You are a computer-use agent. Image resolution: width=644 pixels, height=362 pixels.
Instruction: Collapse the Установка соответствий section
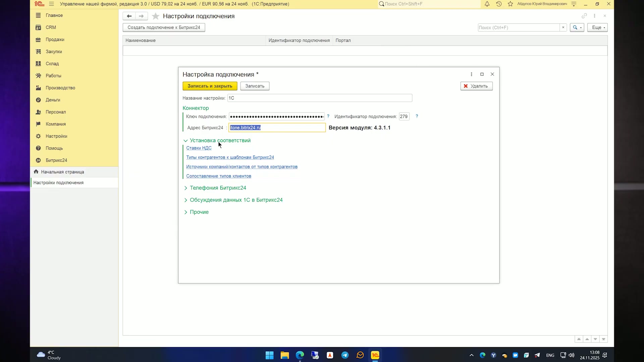pyautogui.click(x=185, y=141)
